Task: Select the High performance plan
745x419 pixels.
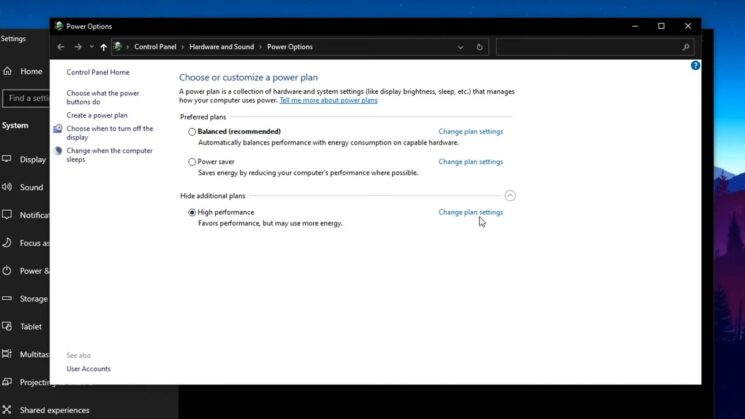Action: pyautogui.click(x=192, y=212)
